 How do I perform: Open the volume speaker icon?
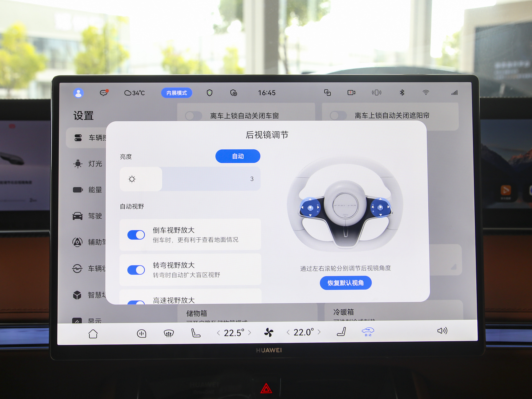442,331
